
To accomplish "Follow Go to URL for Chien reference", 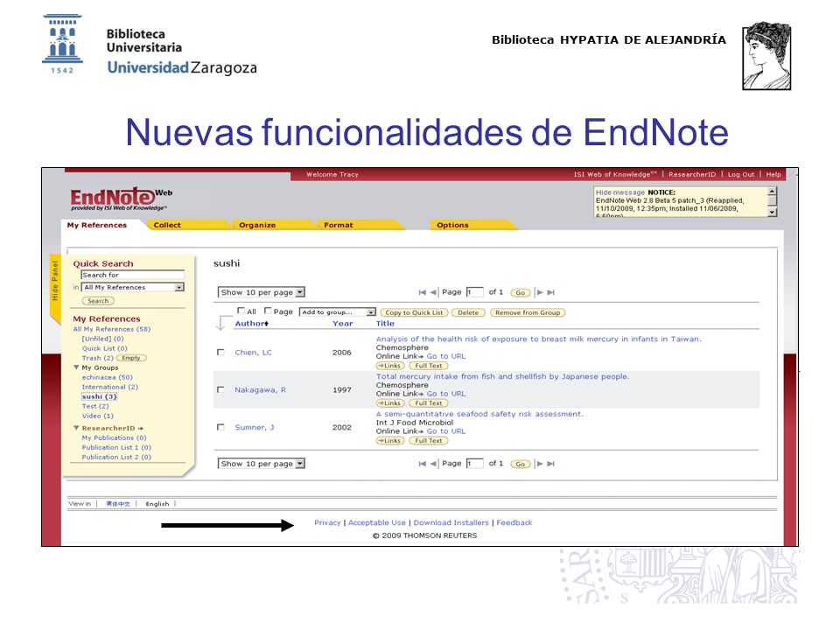I will tap(446, 356).
